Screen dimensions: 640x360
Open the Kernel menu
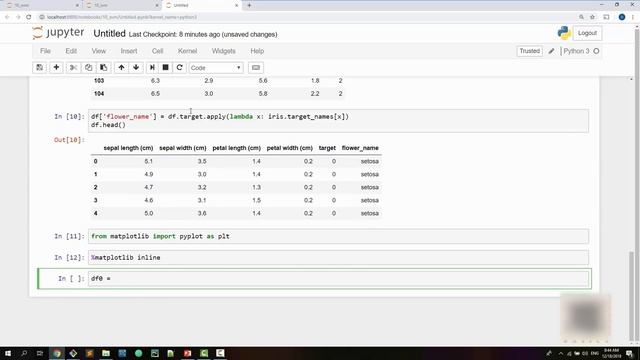(x=187, y=51)
